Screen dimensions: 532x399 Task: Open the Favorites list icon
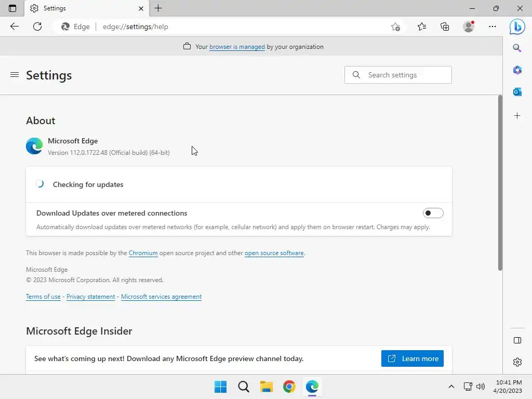coord(422,26)
